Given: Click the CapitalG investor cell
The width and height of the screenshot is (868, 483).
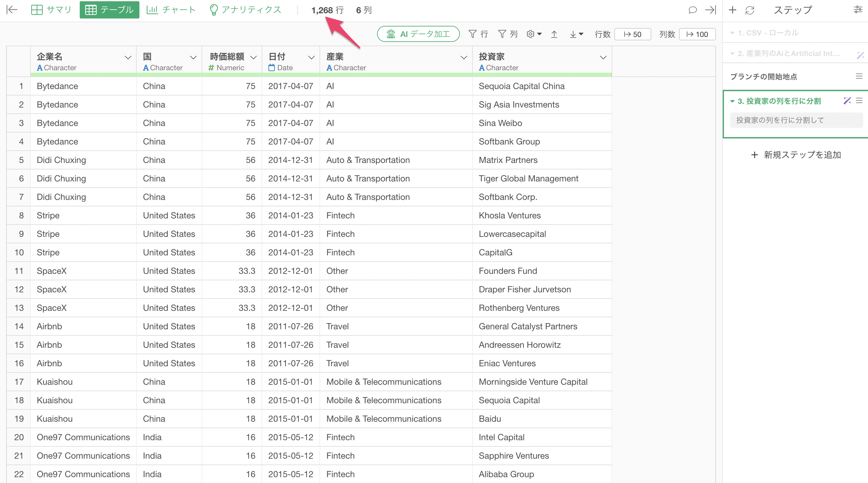Looking at the screenshot, I should coord(542,252).
